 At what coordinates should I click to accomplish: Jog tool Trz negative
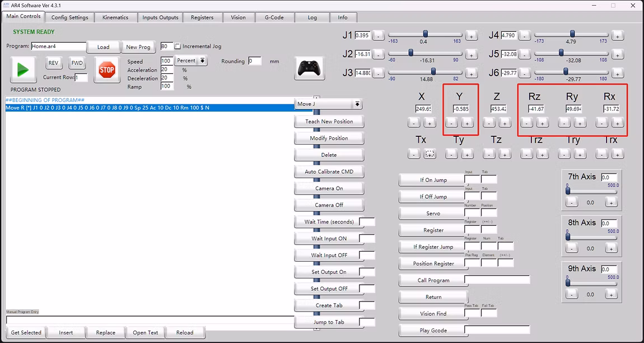(526, 154)
